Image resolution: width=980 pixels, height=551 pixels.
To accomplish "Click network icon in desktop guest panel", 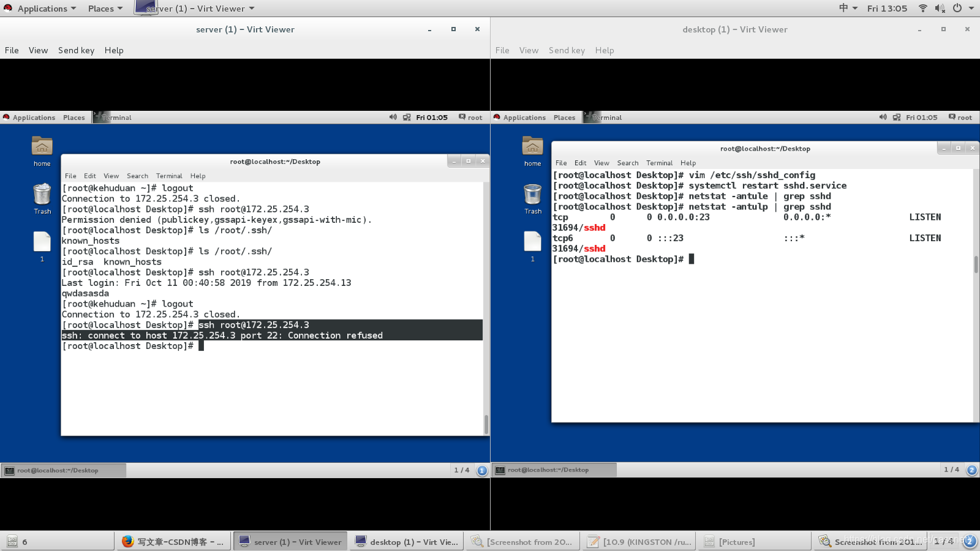I will pyautogui.click(x=897, y=117).
